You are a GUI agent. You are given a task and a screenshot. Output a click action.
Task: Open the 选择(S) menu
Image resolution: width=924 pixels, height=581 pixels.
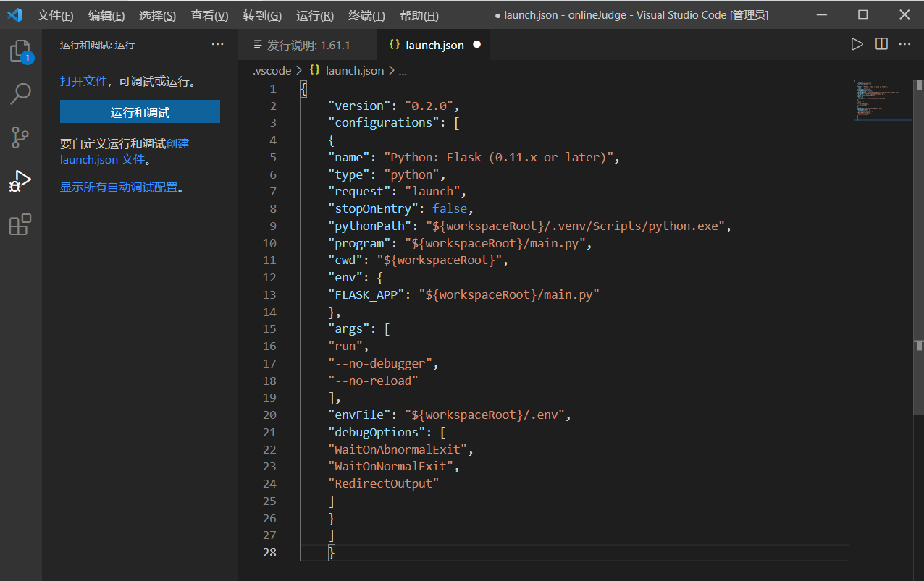[x=157, y=15]
